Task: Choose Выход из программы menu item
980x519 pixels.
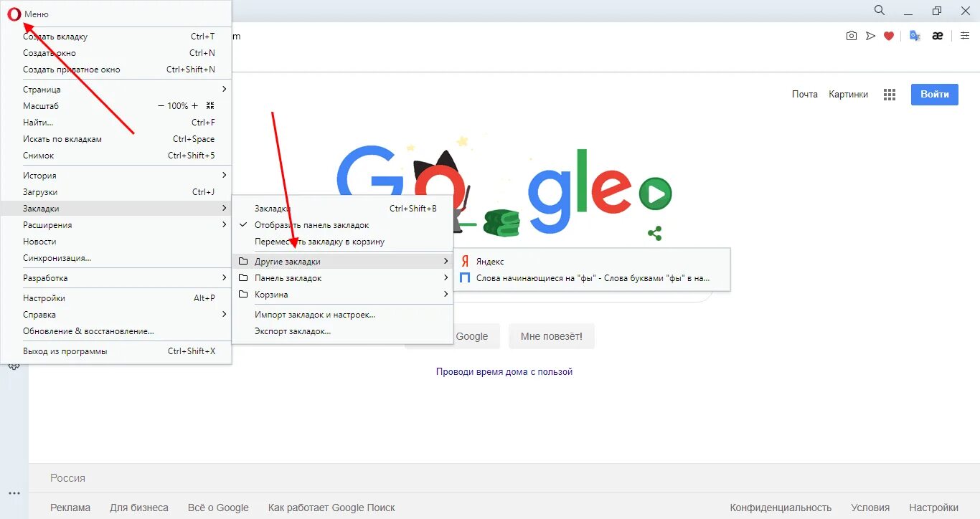Action: click(x=116, y=351)
